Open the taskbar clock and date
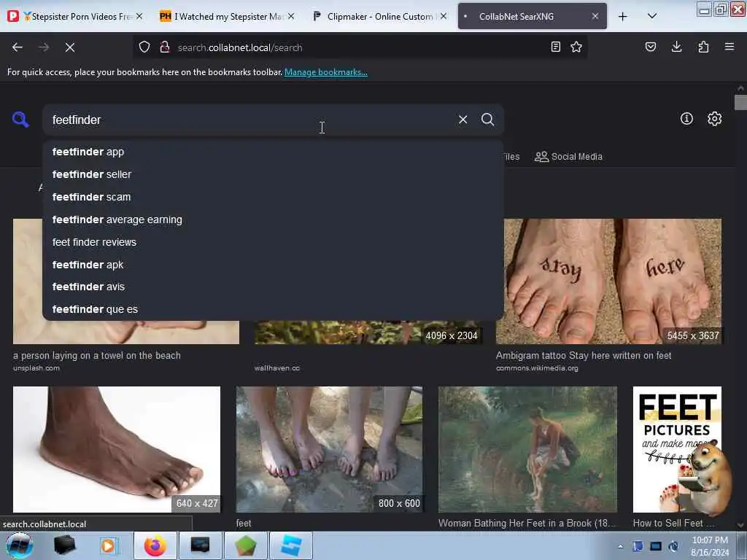 [710, 546]
